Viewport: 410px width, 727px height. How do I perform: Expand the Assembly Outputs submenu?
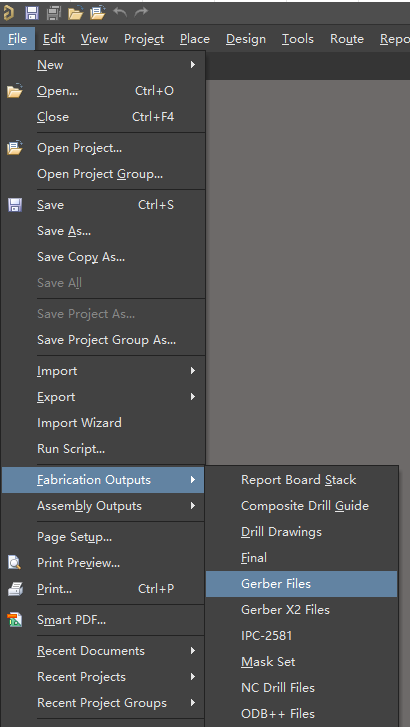point(102,506)
